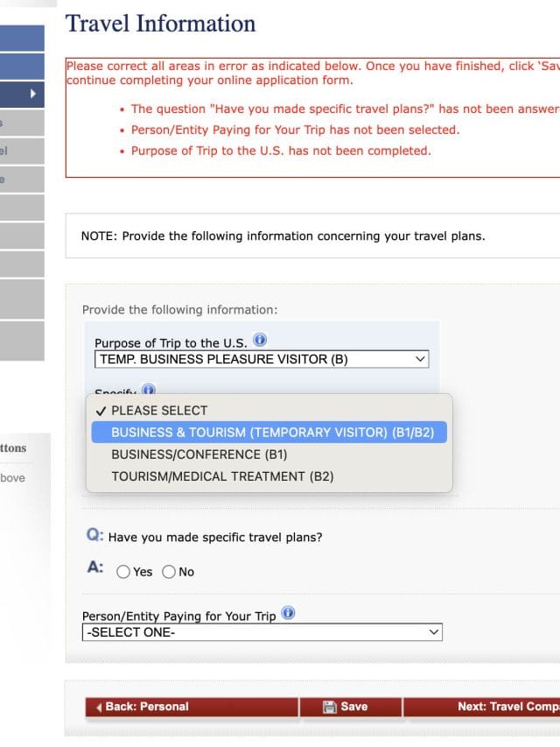Viewport: 560px width, 747px height.
Task: Click info icon beside Person/Entity Paying label
Action: [289, 614]
